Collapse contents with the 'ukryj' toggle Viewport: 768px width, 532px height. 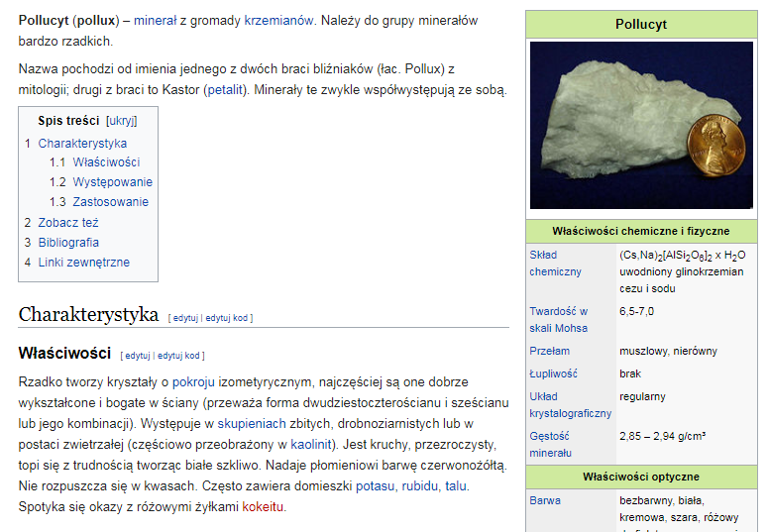122,121
